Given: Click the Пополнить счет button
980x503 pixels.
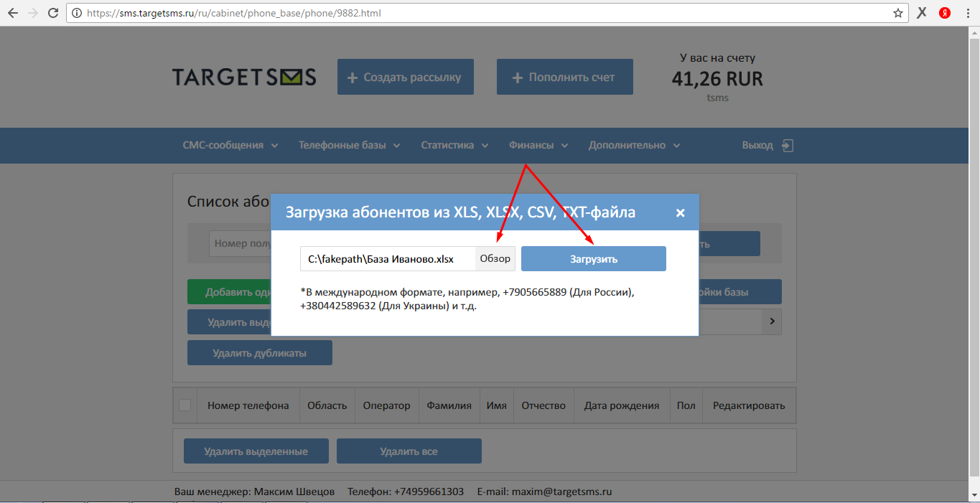Looking at the screenshot, I should tap(565, 77).
